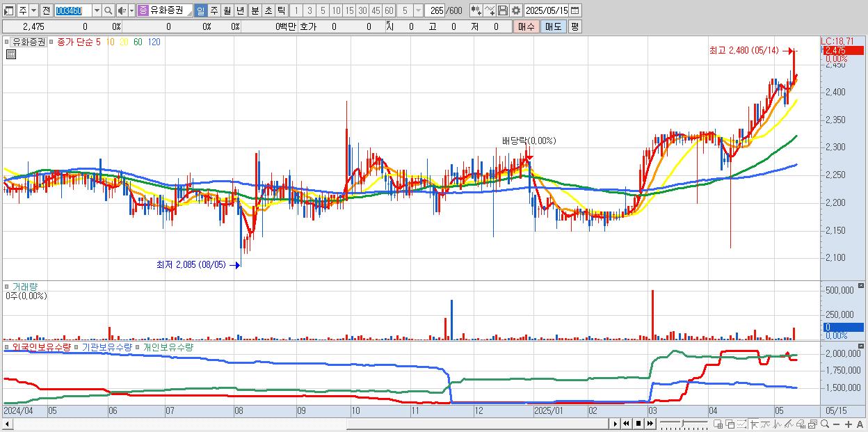Stop chart replay
This screenshot has height=432, width=868.
pos(638,424)
